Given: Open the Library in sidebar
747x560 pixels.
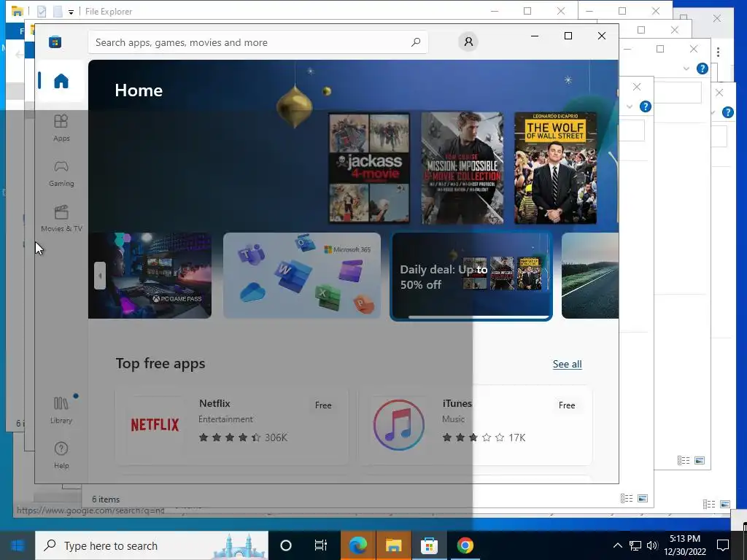Looking at the screenshot, I should tap(61, 410).
